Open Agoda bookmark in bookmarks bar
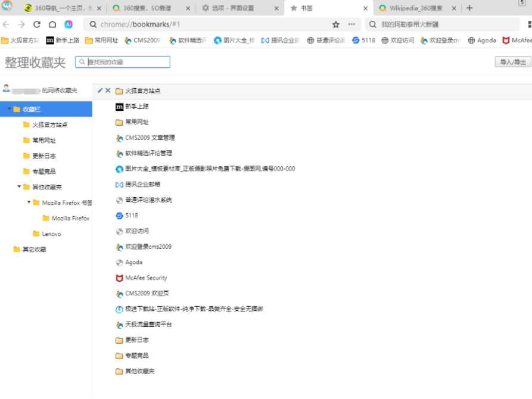The width and height of the screenshot is (532, 399). (x=482, y=40)
